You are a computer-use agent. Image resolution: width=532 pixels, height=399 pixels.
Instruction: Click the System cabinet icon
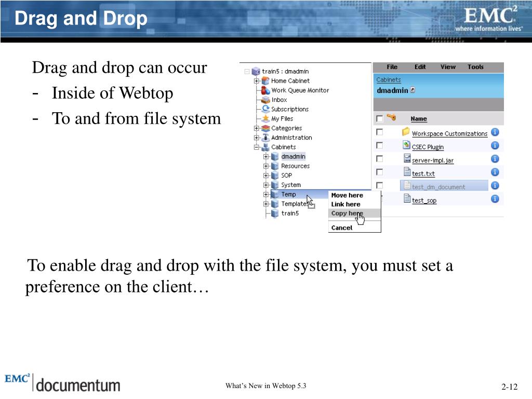pyautogui.click(x=275, y=185)
